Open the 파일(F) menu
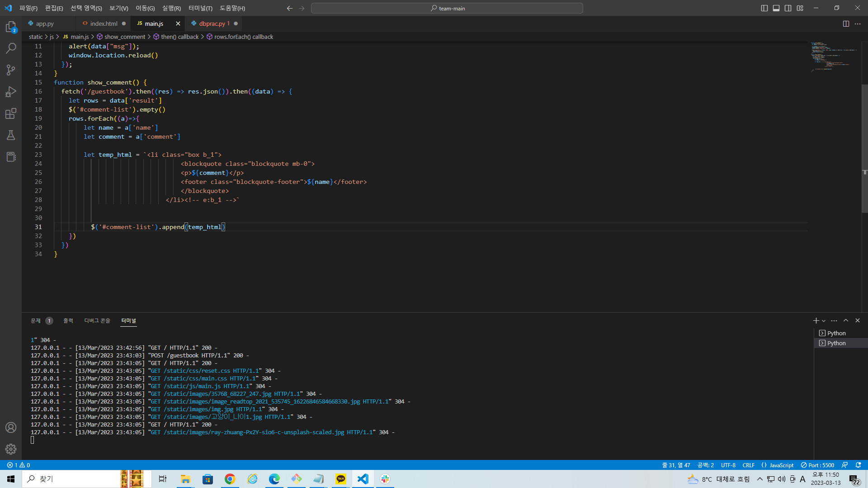The width and height of the screenshot is (868, 488). pyautogui.click(x=28, y=8)
